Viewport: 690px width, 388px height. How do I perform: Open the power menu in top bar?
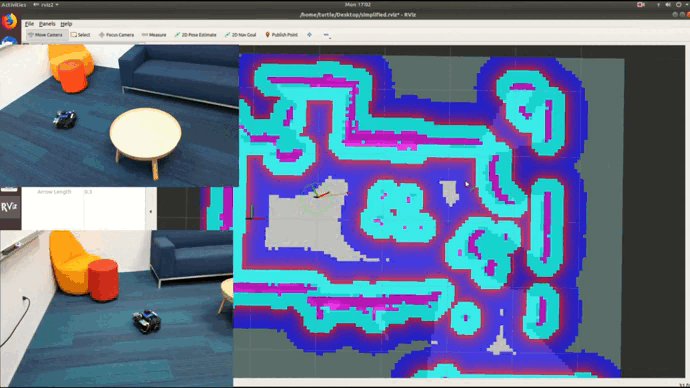click(x=679, y=4)
